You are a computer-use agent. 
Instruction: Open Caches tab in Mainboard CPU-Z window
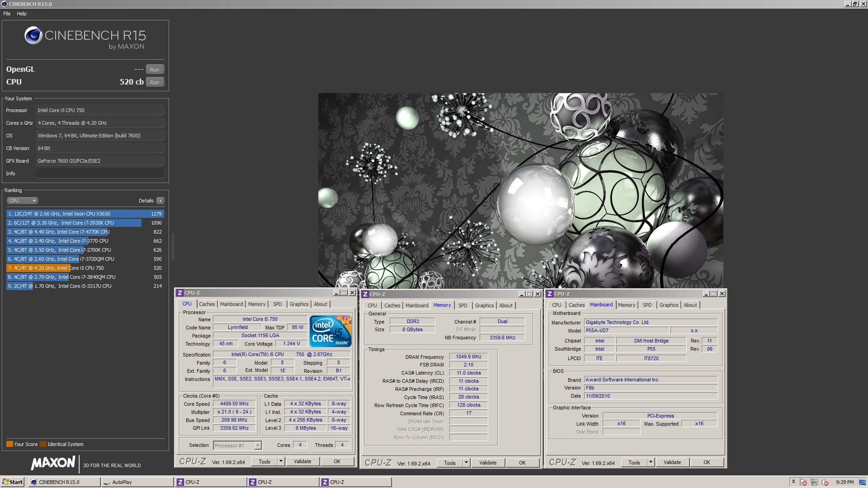577,305
